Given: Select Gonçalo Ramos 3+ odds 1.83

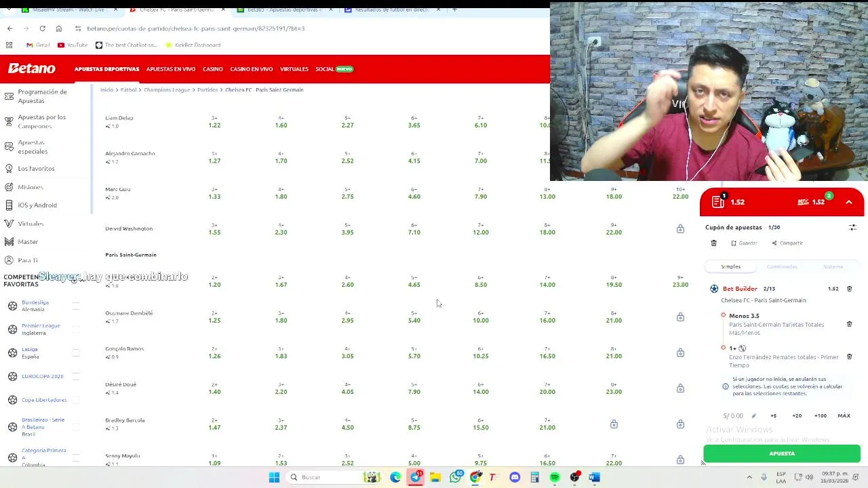Looking at the screenshot, I should pyautogui.click(x=281, y=352).
